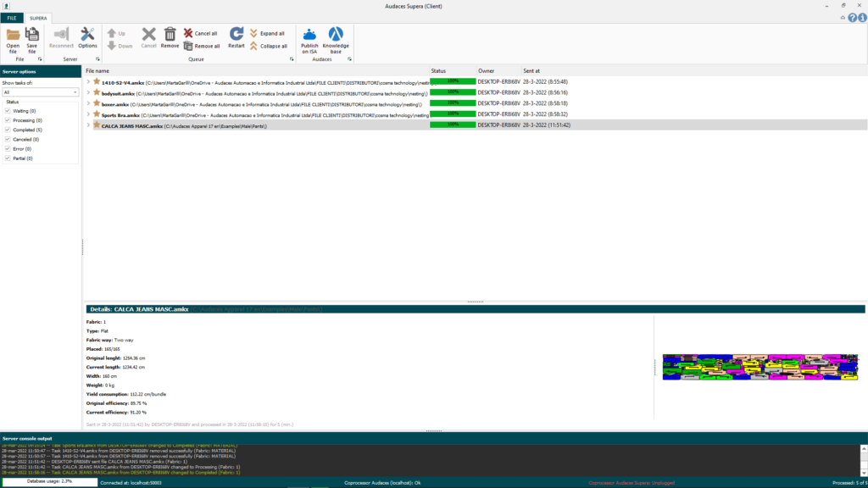
Task: Open the Audaces Knowledge base
Action: [x=336, y=41]
